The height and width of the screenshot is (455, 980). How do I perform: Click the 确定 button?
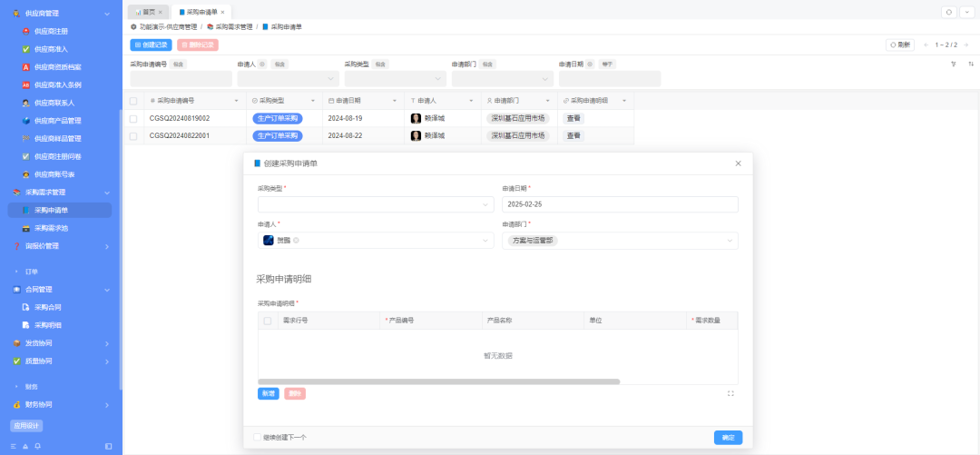click(x=728, y=438)
